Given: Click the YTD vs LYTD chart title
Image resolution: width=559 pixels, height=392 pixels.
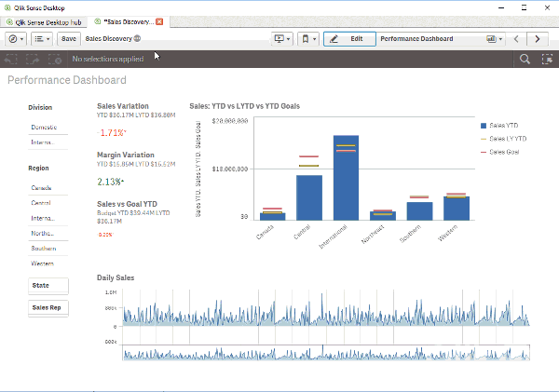Looking at the screenshot, I should [244, 106].
